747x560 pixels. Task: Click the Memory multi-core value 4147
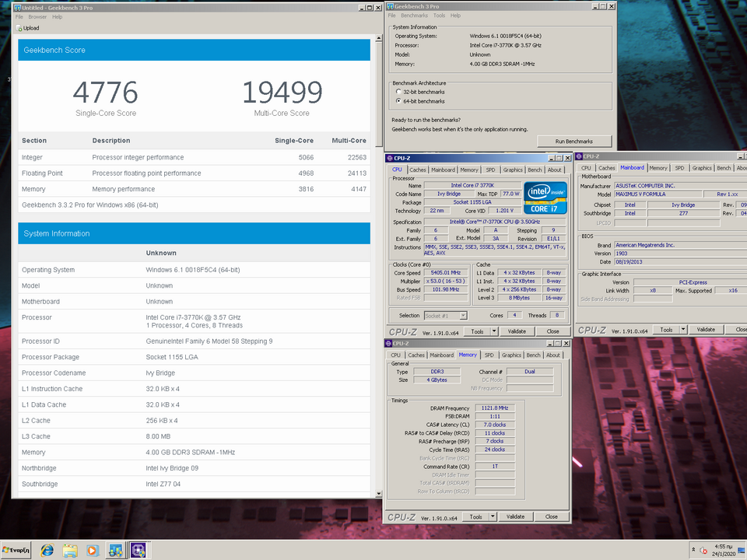coord(359,189)
